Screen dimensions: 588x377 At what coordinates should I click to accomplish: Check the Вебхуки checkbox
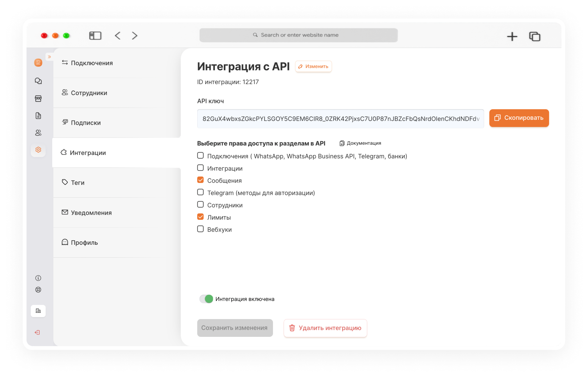(x=201, y=229)
